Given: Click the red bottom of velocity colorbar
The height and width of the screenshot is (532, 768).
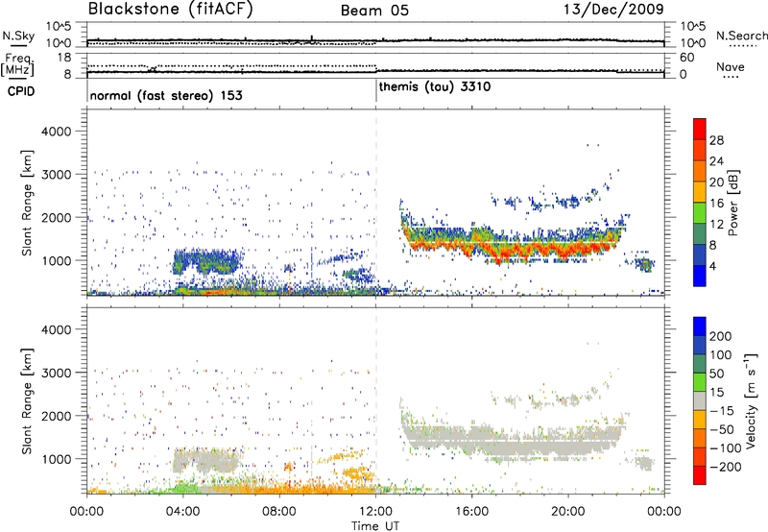Looking at the screenshot, I should (700, 475).
